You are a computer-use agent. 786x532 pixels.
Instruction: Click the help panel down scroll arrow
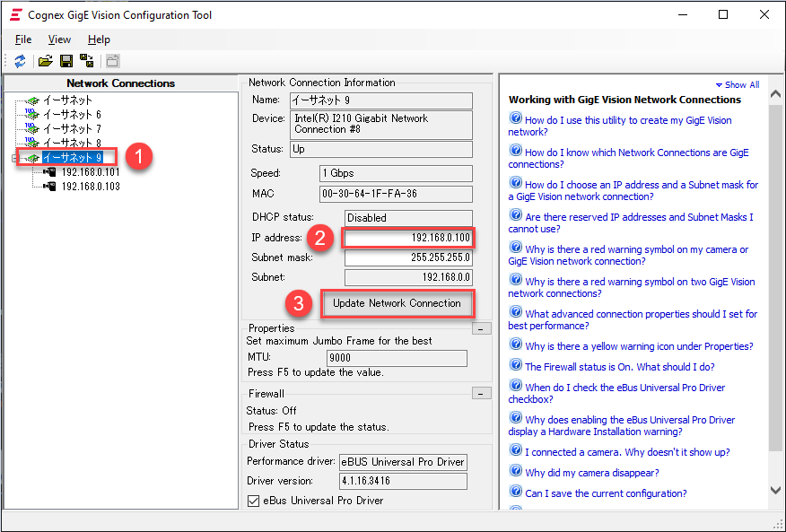coord(776,490)
